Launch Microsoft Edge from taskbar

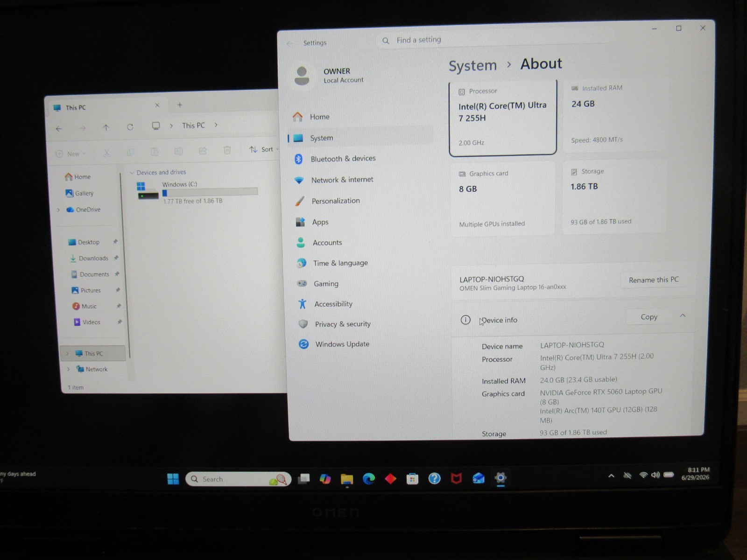pyautogui.click(x=369, y=478)
